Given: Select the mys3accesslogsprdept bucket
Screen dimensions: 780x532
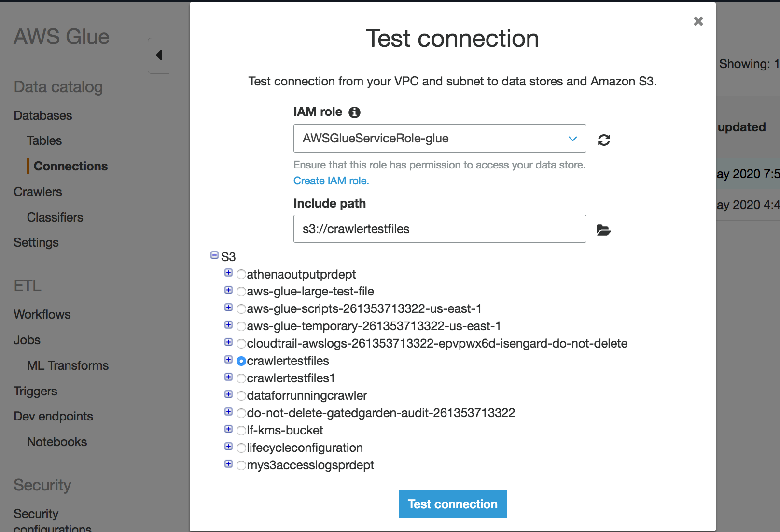Looking at the screenshot, I should click(241, 465).
